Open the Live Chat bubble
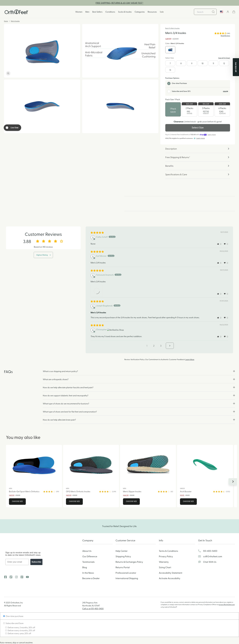Screen dimensions: 239x644 point(13,128)
